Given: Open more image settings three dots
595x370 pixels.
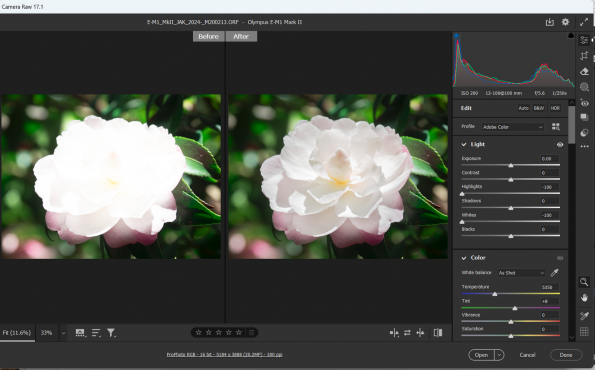Looking at the screenshot, I should (584, 146).
